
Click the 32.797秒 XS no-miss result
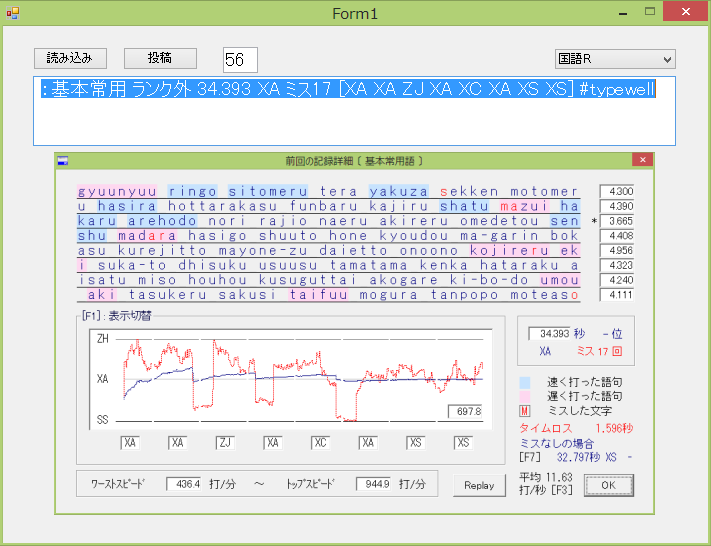tap(586, 457)
